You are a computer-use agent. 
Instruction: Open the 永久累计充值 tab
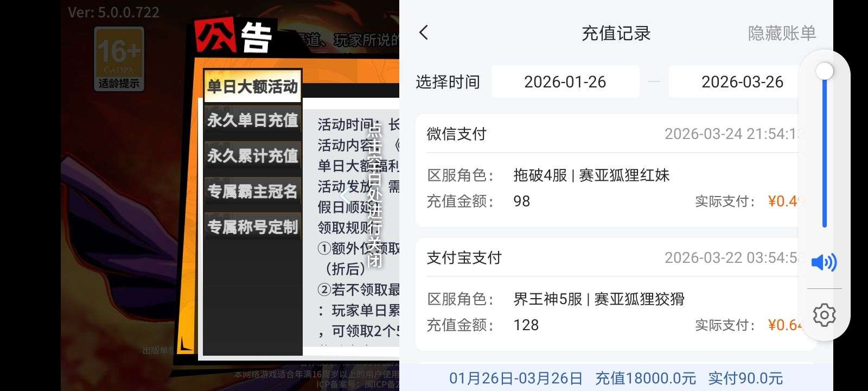pyautogui.click(x=252, y=156)
